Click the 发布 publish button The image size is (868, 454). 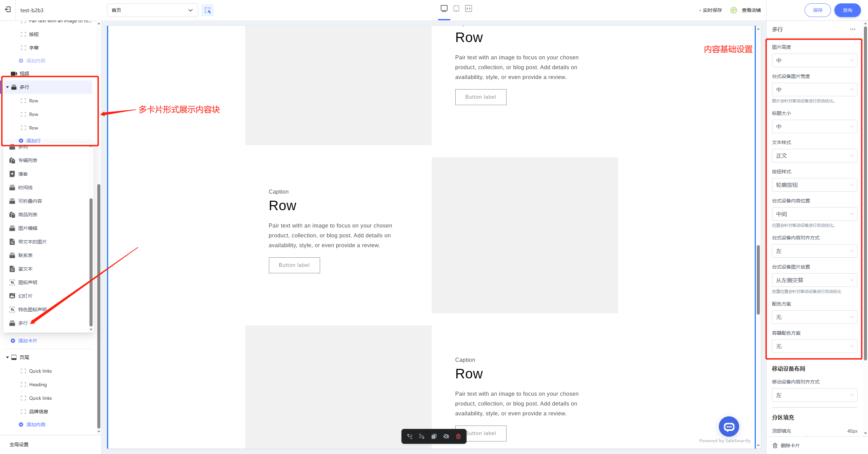tap(847, 10)
